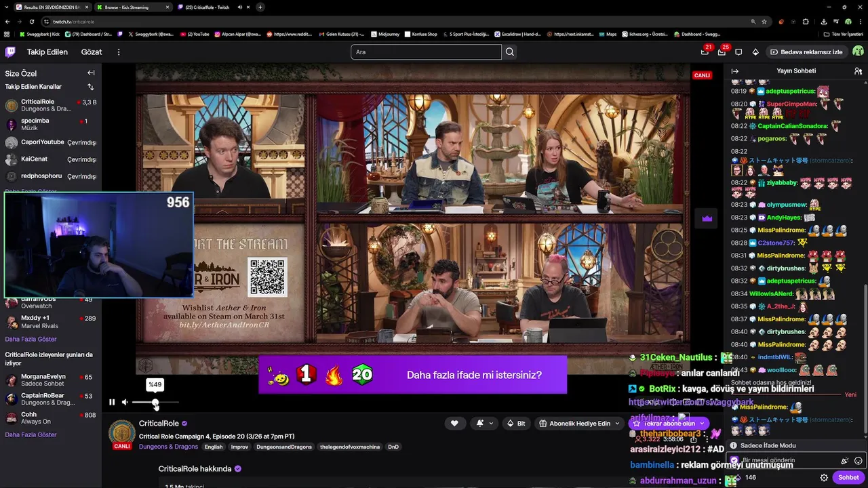The image size is (868, 488).
Task: Open the three-dot more menu beside Gözat
Action: 119,52
